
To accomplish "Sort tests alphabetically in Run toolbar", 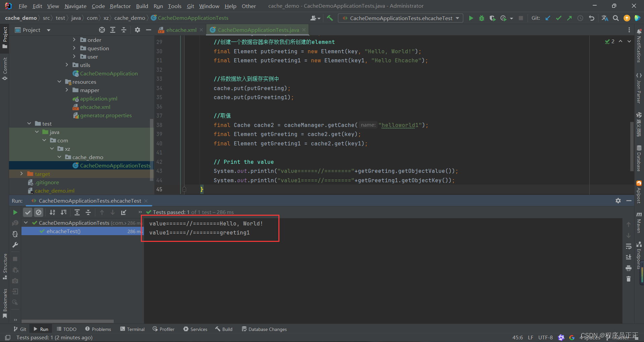I will coord(52,212).
